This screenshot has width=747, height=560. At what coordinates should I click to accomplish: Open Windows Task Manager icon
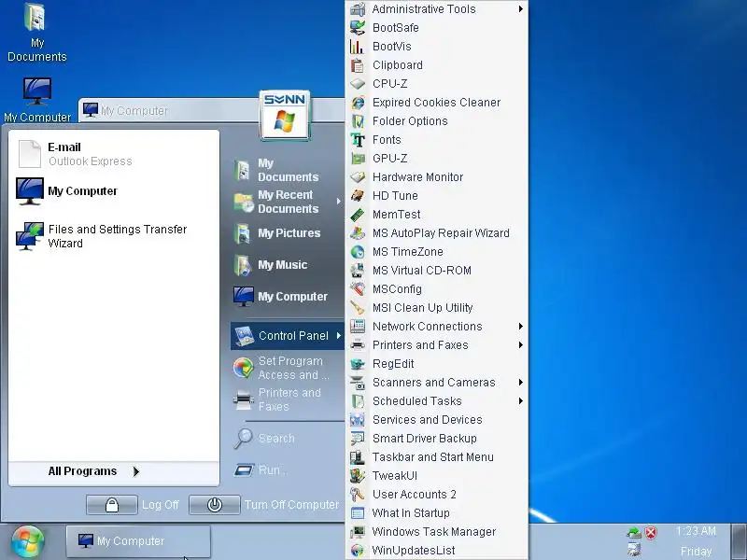click(358, 531)
